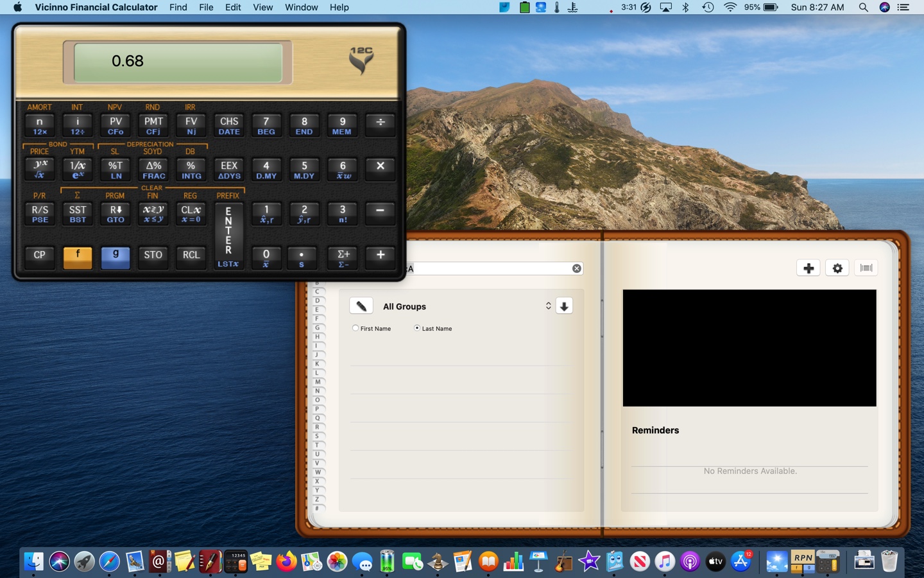
Task: Open the View menu
Action: pos(263,7)
